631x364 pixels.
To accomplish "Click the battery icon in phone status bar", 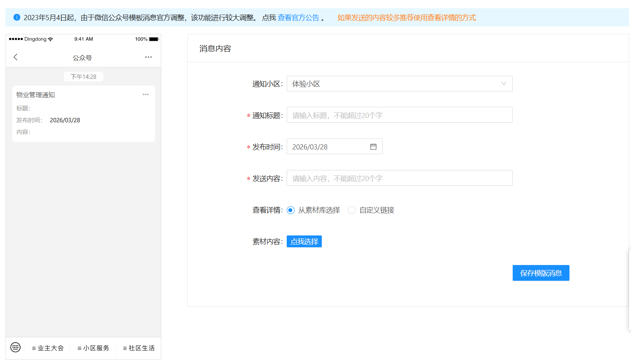I will click(x=154, y=39).
